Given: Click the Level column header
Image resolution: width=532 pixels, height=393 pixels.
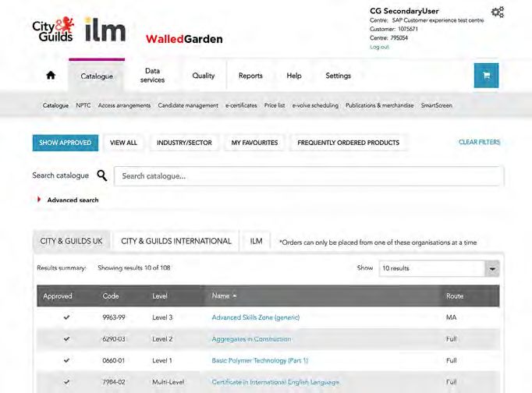Looking at the screenshot, I should [160, 296].
